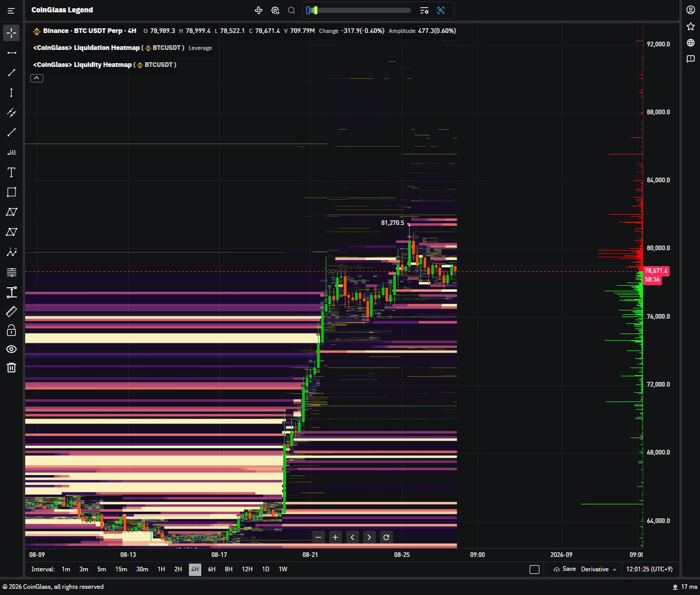Screen dimensions: 700x595
Task: Select the parallel channel lines tool
Action: point(11,113)
